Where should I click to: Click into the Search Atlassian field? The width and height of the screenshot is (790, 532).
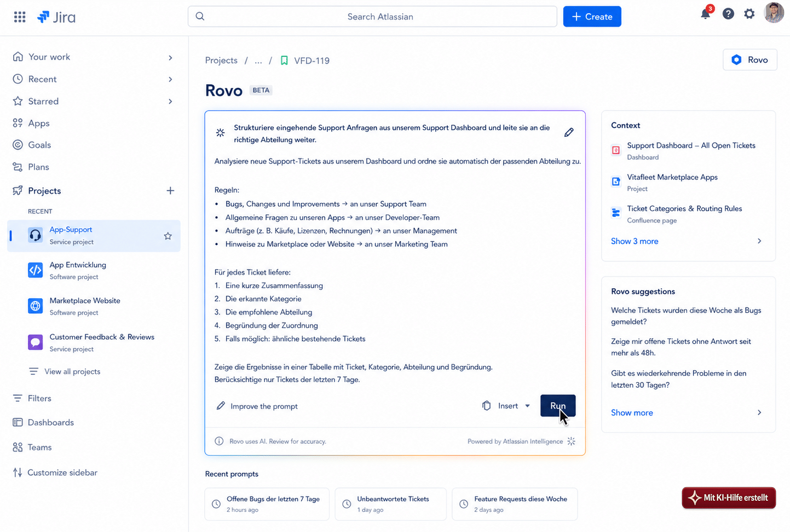372,16
